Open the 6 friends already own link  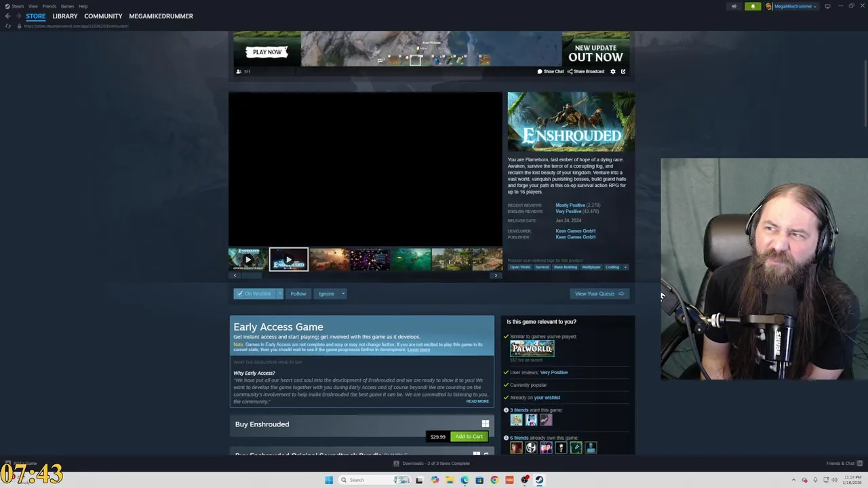(x=519, y=438)
